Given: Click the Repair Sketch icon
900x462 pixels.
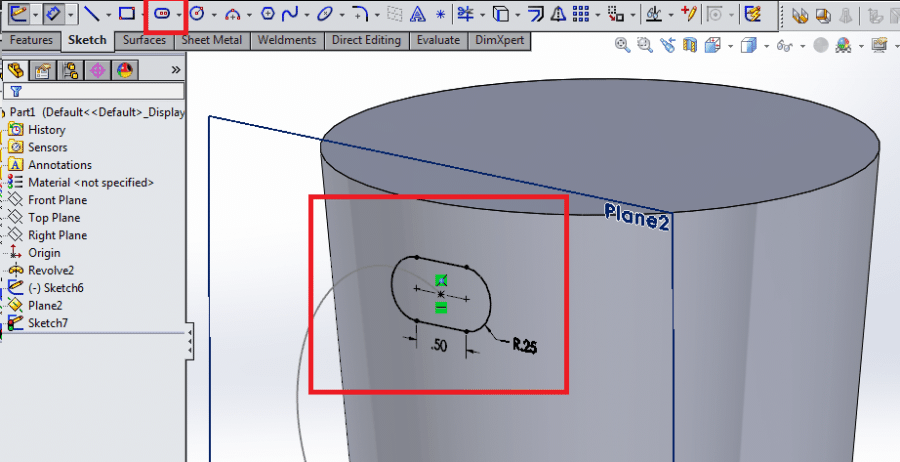Looking at the screenshot, I should click(689, 13).
